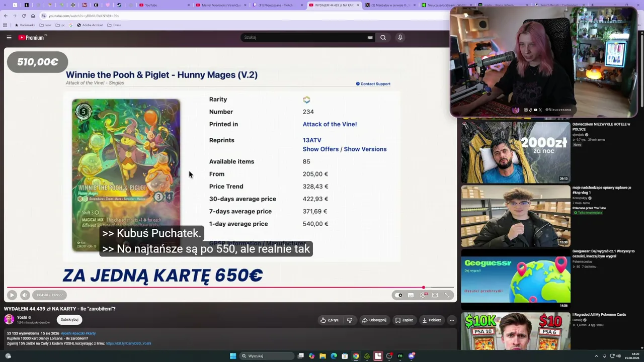Like the video (2,6 tys.)

[x=330, y=320]
